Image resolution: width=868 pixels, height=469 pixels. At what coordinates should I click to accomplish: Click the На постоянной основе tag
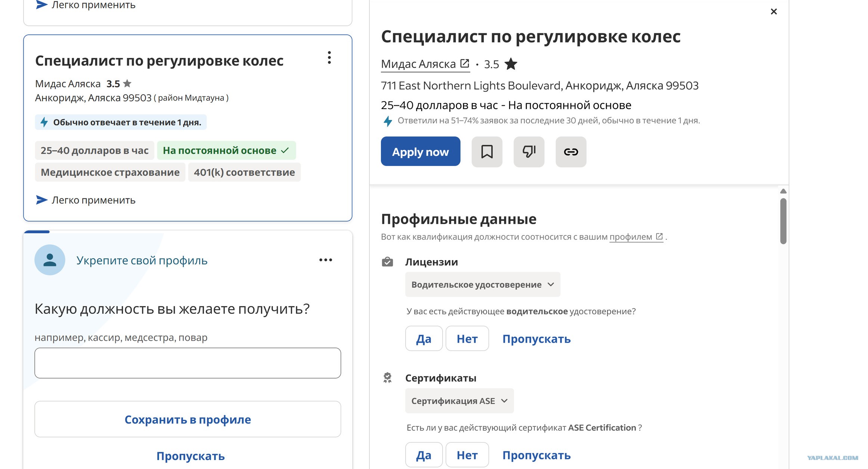[226, 150]
